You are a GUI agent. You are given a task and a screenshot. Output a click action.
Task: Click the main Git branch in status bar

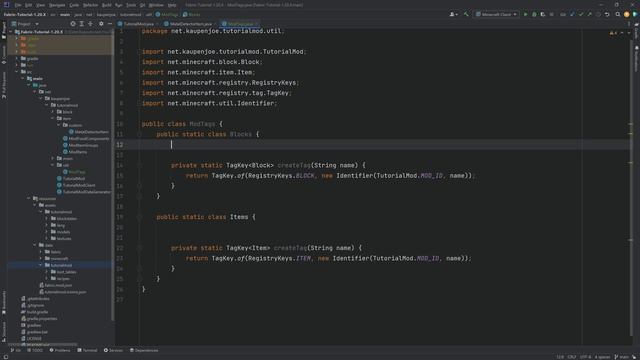[x=622, y=357]
